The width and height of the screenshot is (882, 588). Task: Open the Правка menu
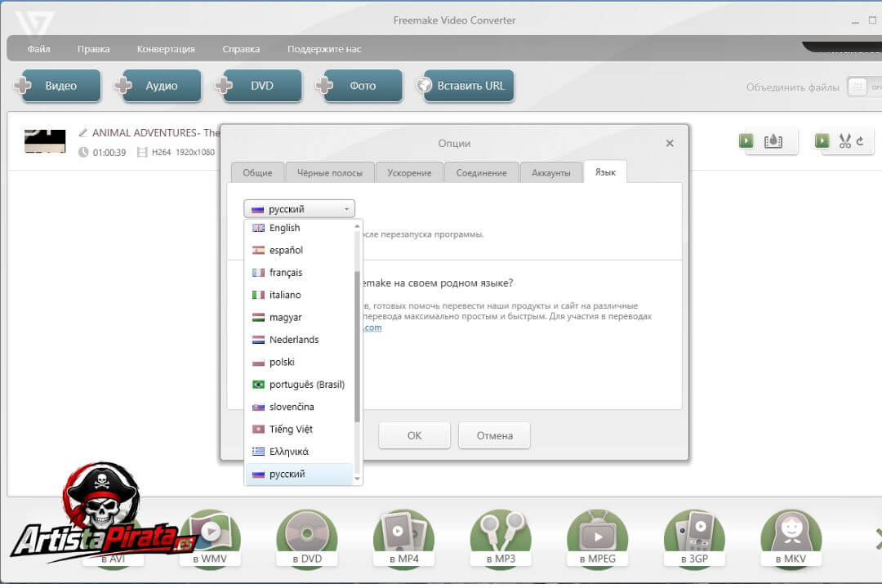pyautogui.click(x=93, y=49)
